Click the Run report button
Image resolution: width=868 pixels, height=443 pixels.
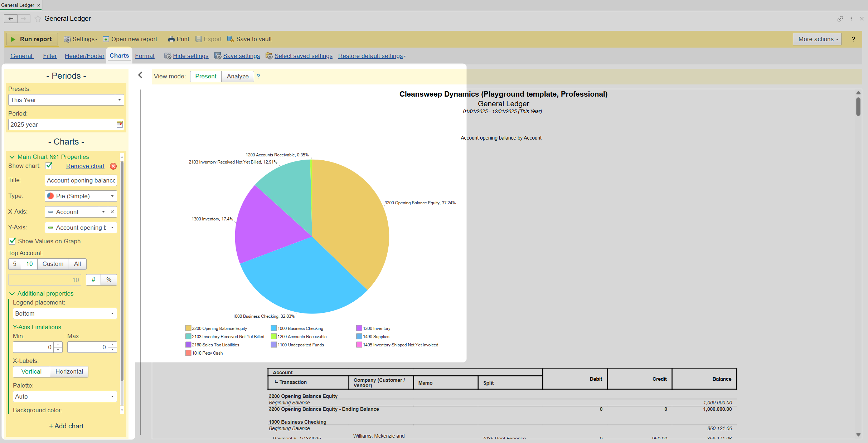[x=31, y=39]
